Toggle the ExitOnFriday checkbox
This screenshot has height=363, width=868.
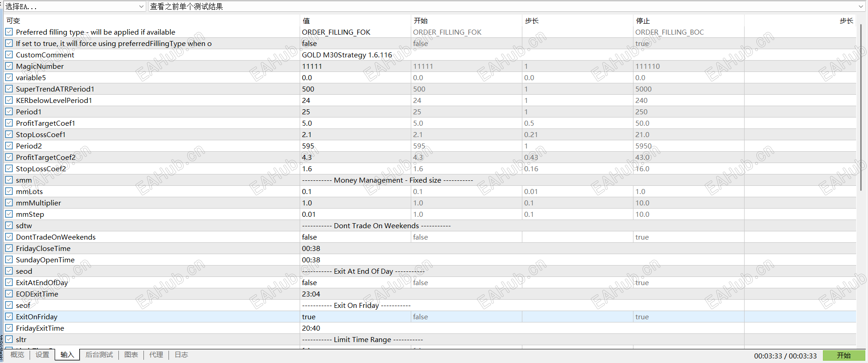[x=9, y=317]
